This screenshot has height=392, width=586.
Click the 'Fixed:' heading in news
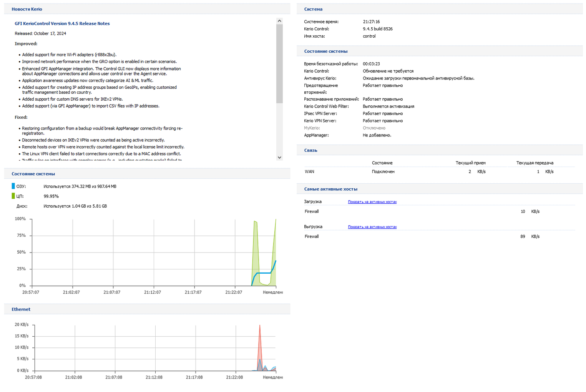tap(21, 117)
